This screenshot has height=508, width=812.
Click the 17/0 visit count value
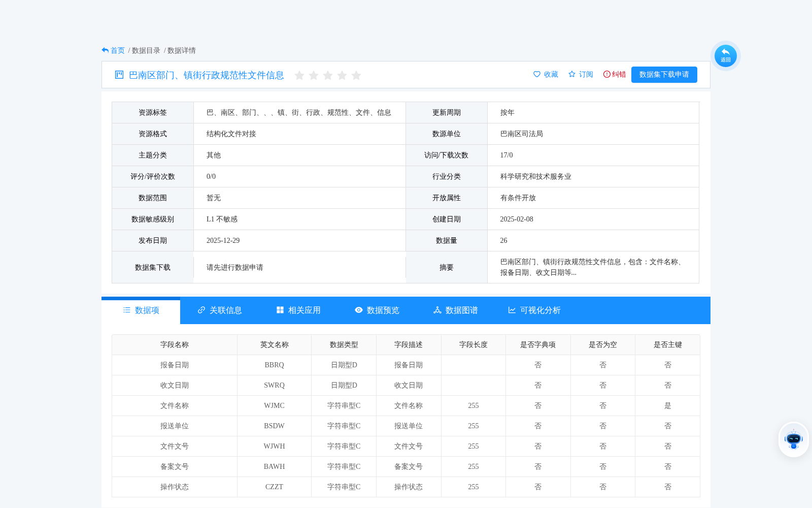pyautogui.click(x=506, y=155)
